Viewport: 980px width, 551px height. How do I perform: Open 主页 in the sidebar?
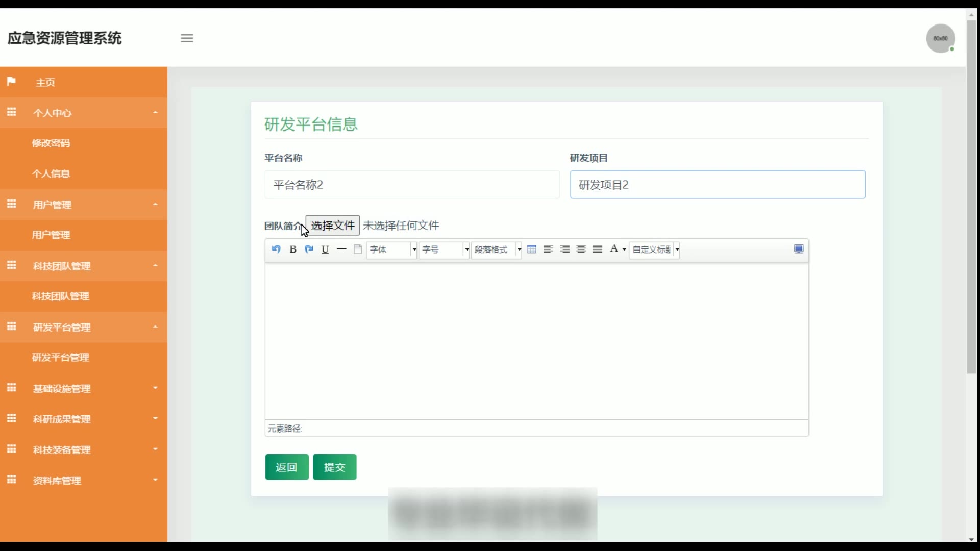coord(45,82)
